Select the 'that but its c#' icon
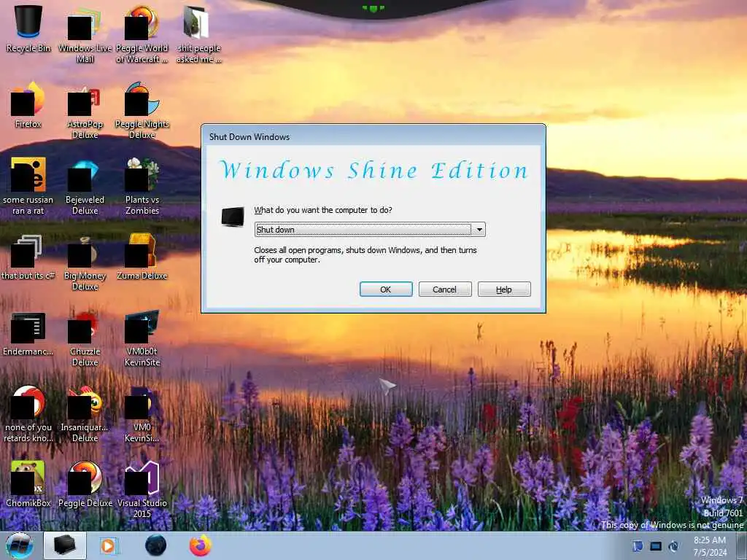The height and width of the screenshot is (560, 747). (28, 256)
